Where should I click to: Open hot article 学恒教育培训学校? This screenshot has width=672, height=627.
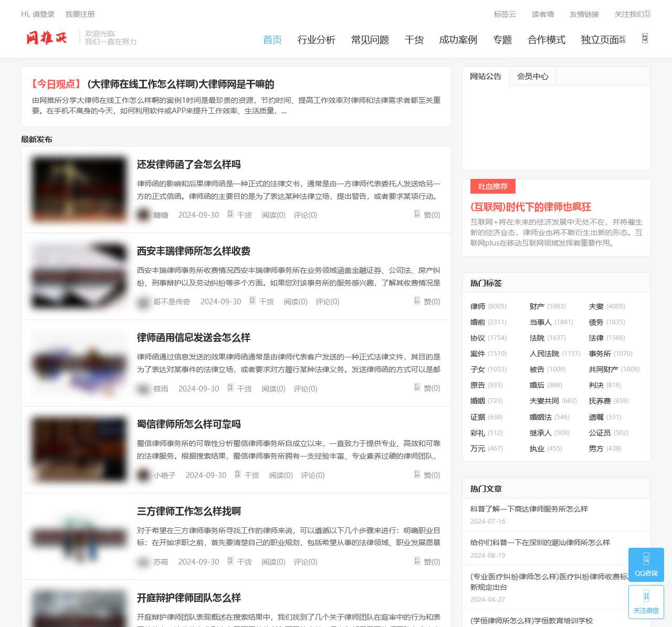[x=532, y=621]
